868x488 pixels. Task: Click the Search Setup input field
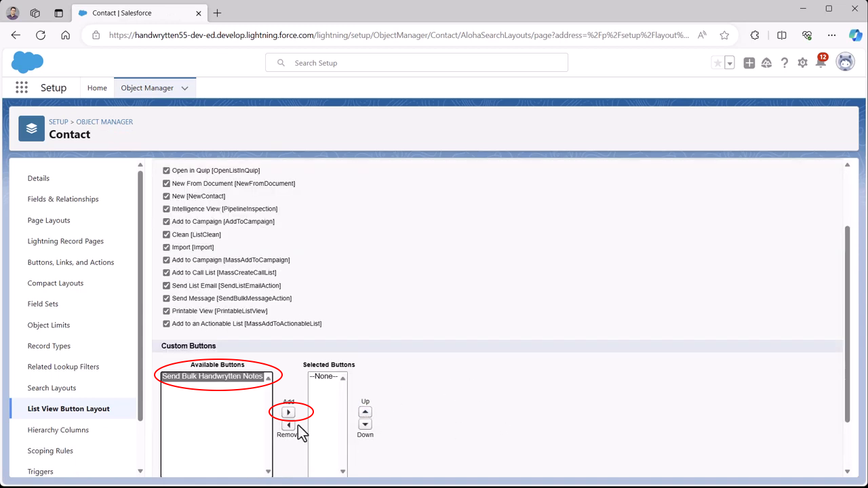pos(416,63)
